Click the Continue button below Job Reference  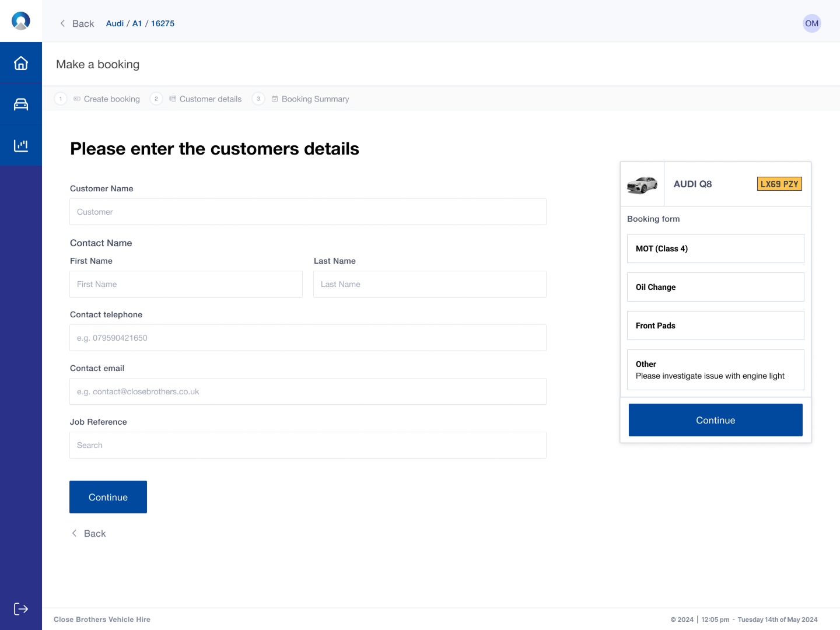(108, 497)
